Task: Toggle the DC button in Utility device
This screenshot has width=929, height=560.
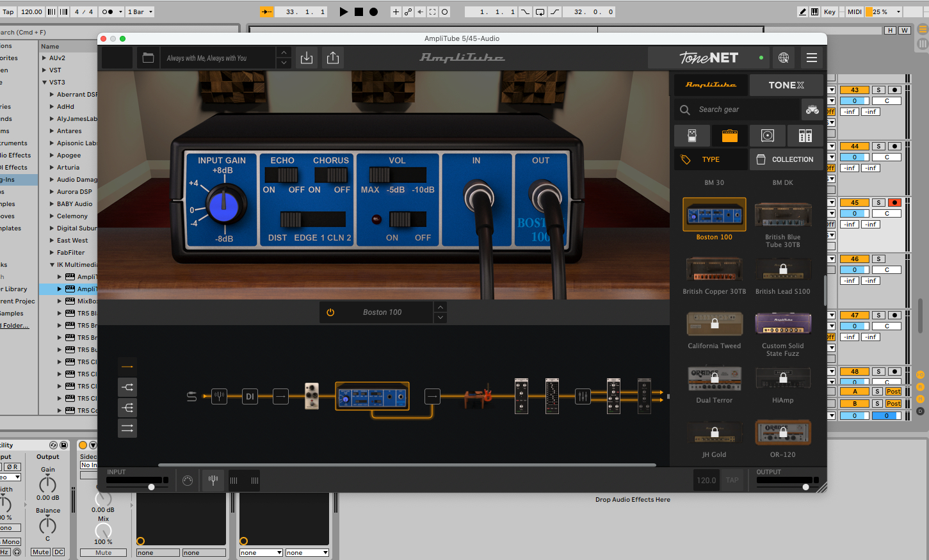Action: coord(58,552)
